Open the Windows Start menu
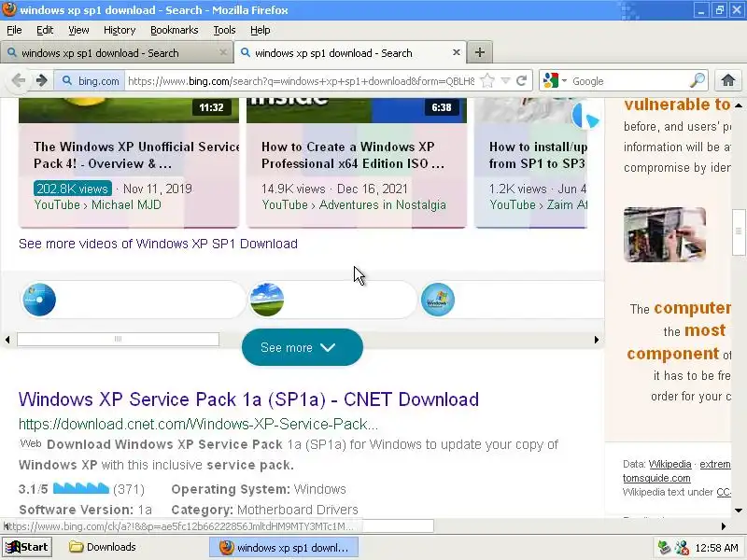 point(27,547)
